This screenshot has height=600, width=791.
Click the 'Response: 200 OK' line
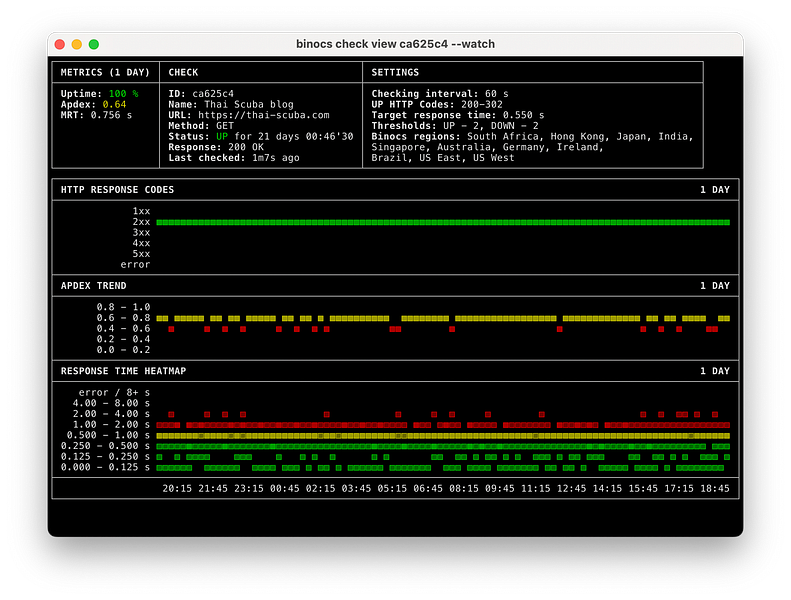(216, 147)
